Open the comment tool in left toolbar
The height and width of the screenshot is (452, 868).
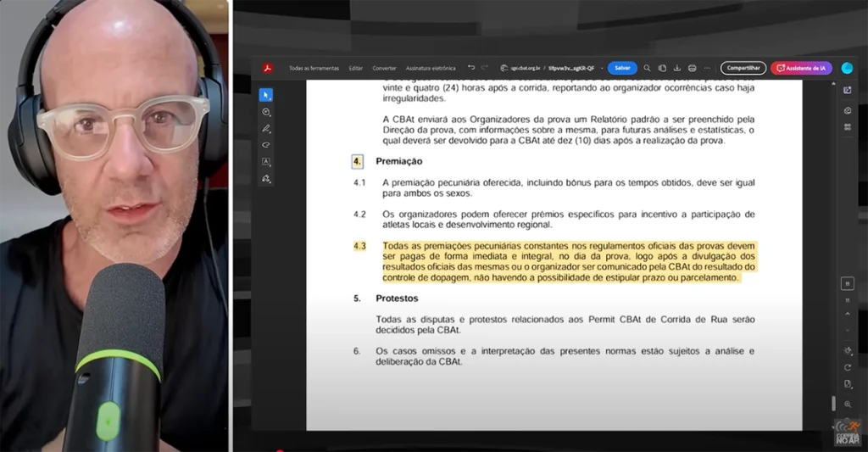(266, 112)
